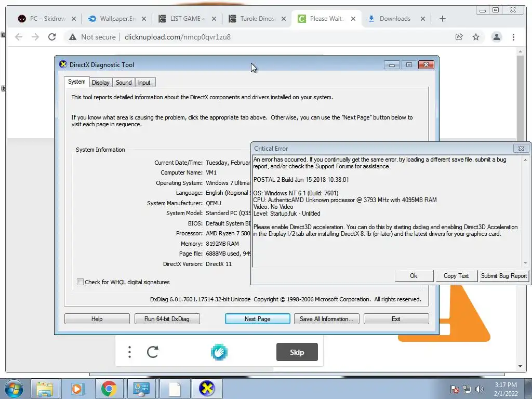Open the Display tab in DxDiag
This screenshot has width=532, height=399.
[100, 83]
